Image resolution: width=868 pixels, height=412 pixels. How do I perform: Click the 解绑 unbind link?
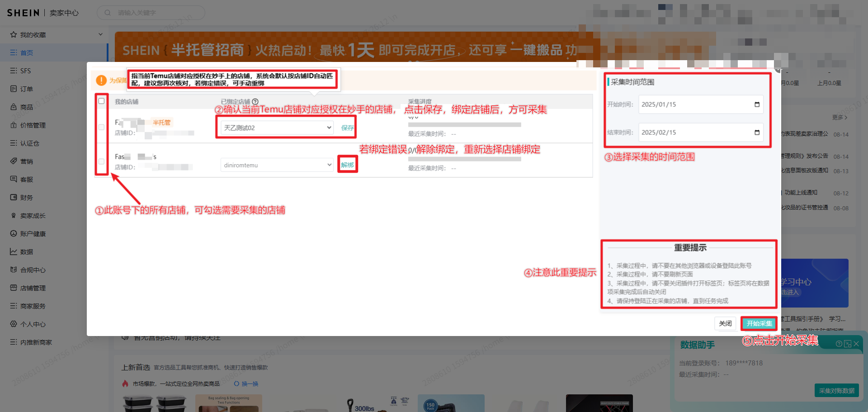point(347,165)
